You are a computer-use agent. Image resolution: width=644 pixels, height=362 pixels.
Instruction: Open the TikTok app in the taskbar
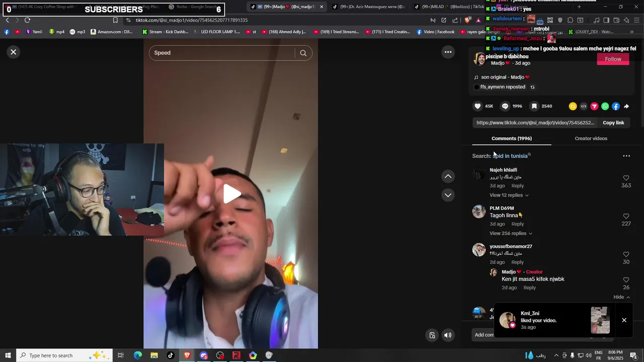point(171,355)
